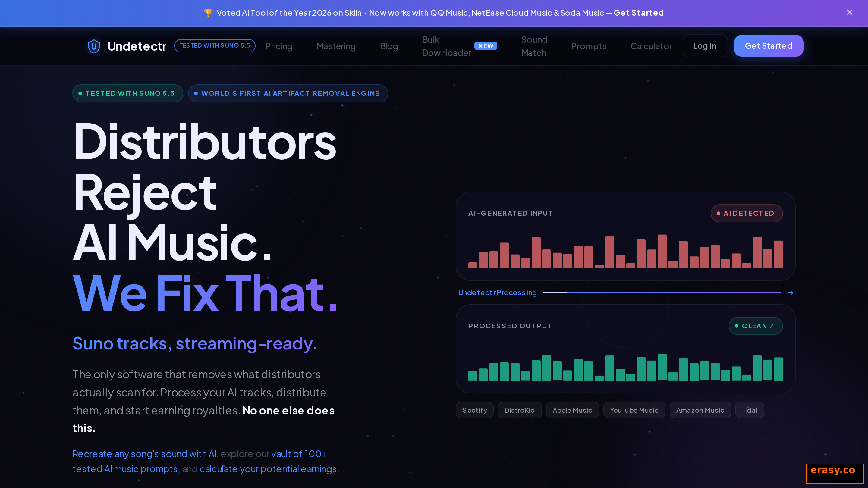The height and width of the screenshot is (488, 868).
Task: Select the DistroKid platform chip
Action: tap(520, 410)
